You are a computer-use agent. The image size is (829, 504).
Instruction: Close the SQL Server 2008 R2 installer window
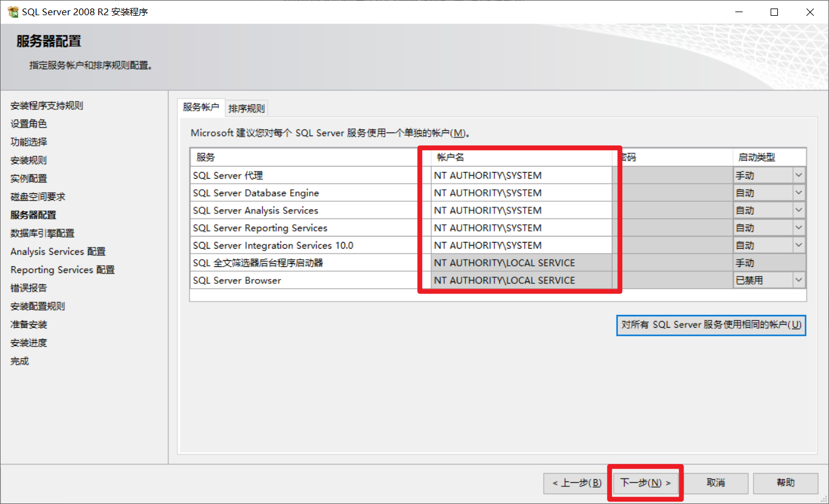(x=810, y=12)
